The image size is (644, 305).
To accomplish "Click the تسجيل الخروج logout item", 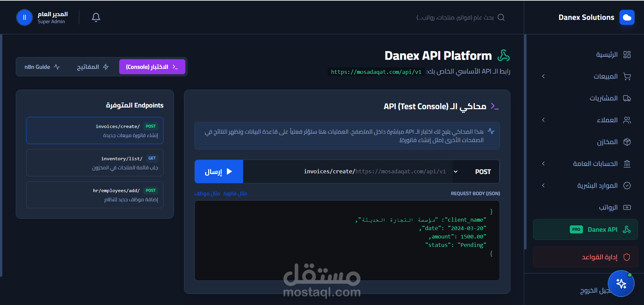I will pos(595,291).
